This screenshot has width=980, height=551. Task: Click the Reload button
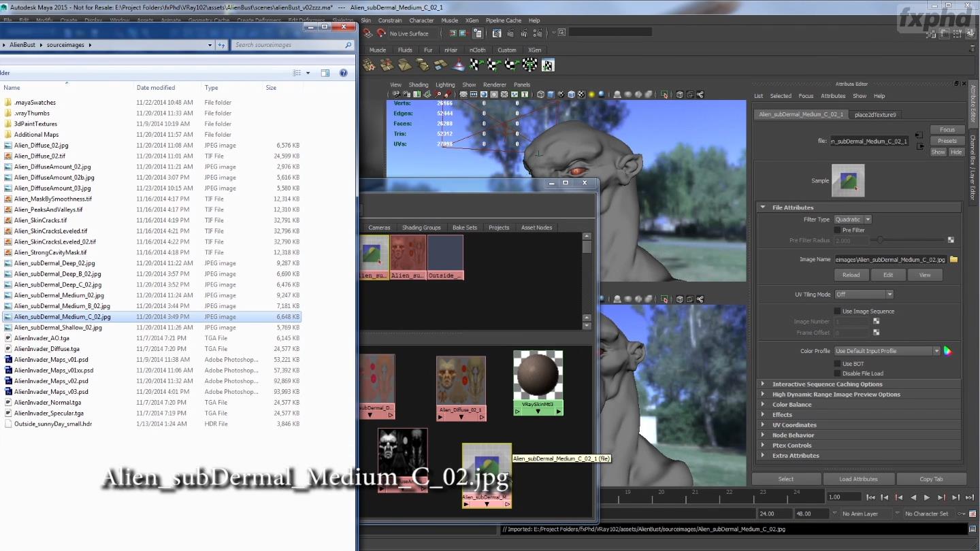click(x=851, y=275)
